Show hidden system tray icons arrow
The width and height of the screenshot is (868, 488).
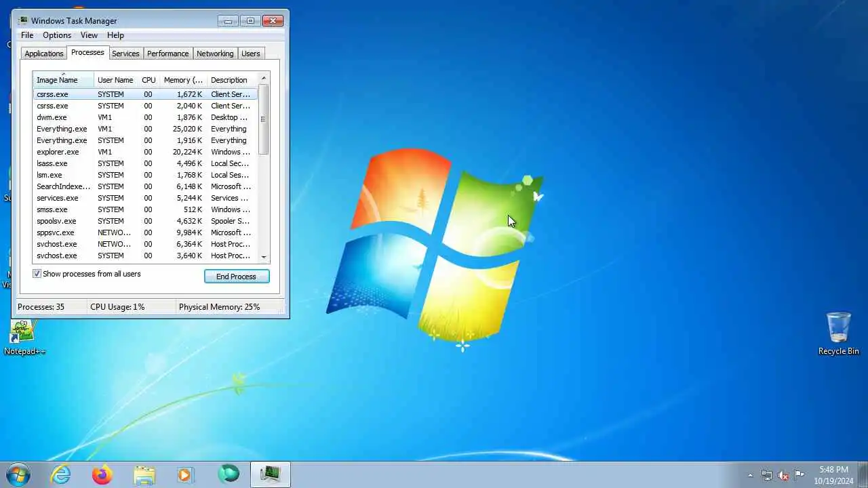click(750, 475)
